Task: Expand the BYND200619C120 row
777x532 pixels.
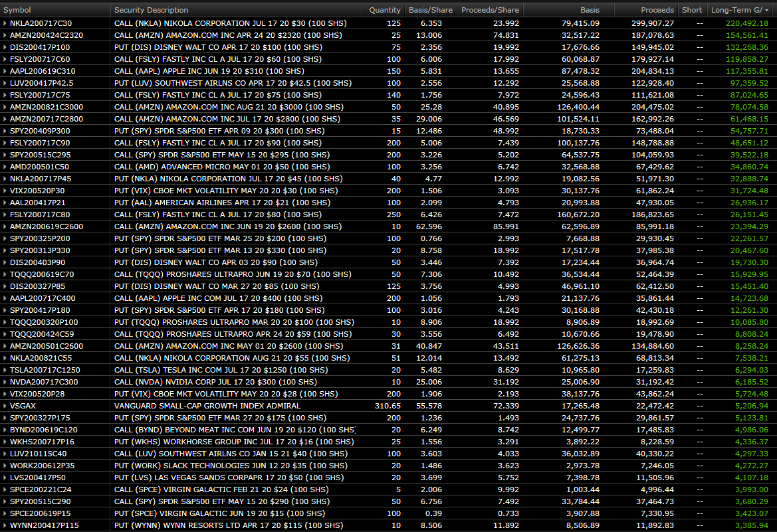Action: [x=5, y=430]
